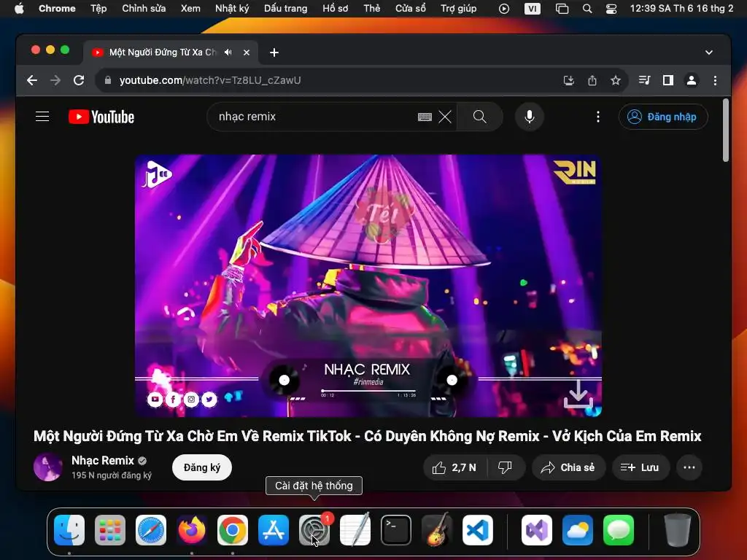Open the Trợ giúp menu
Image resolution: width=747 pixels, height=560 pixels.
(458, 9)
